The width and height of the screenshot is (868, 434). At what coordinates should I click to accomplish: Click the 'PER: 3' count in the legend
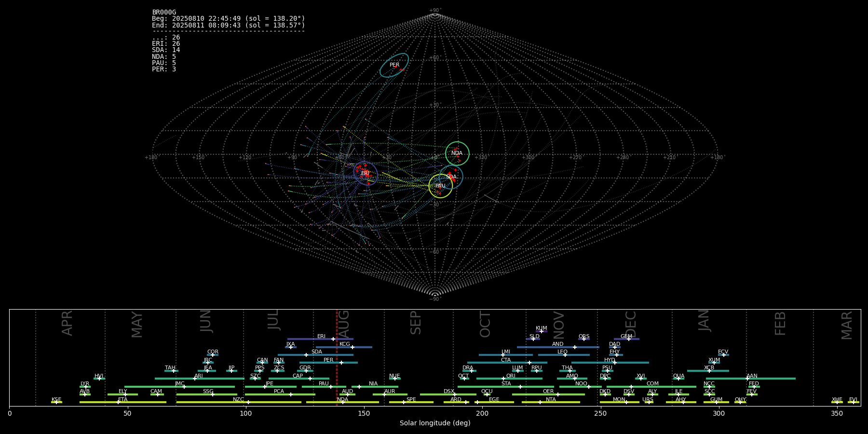click(164, 69)
